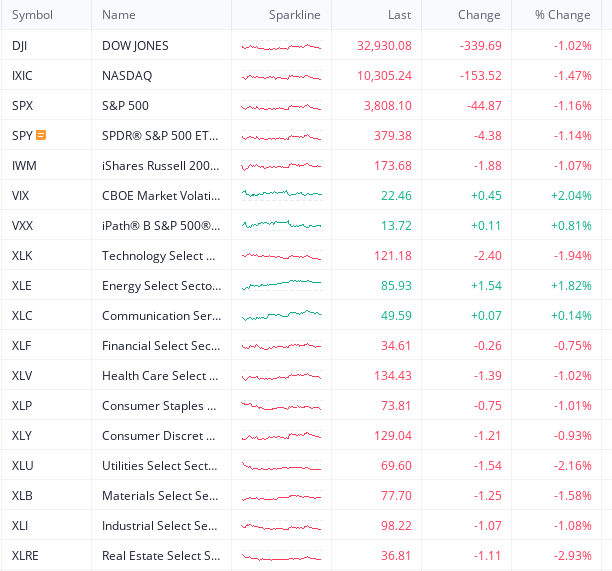This screenshot has width=612, height=571.
Task: Click the Consumer Staples name
Action: pyautogui.click(x=159, y=406)
